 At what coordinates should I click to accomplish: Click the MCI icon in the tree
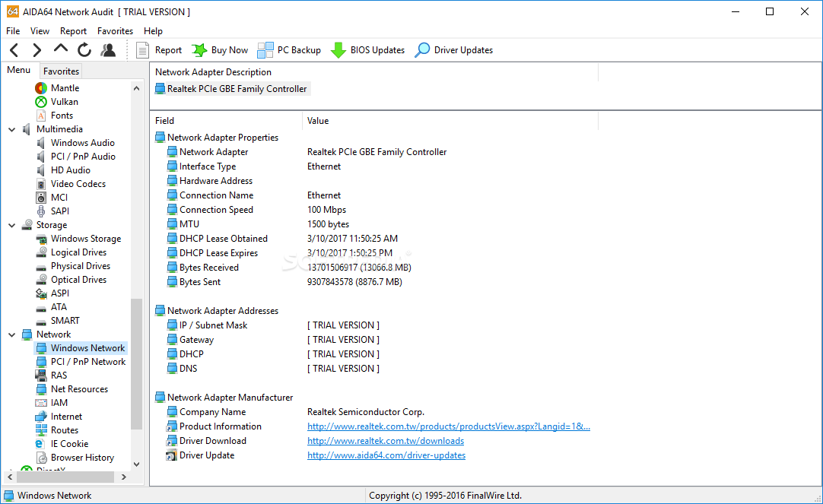pyautogui.click(x=41, y=197)
